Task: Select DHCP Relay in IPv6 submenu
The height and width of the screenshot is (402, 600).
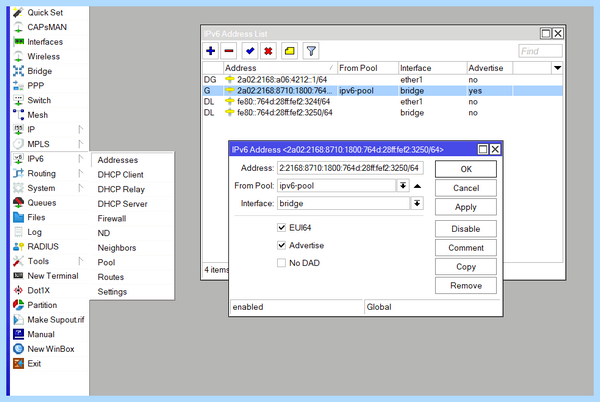Action: [x=132, y=189]
